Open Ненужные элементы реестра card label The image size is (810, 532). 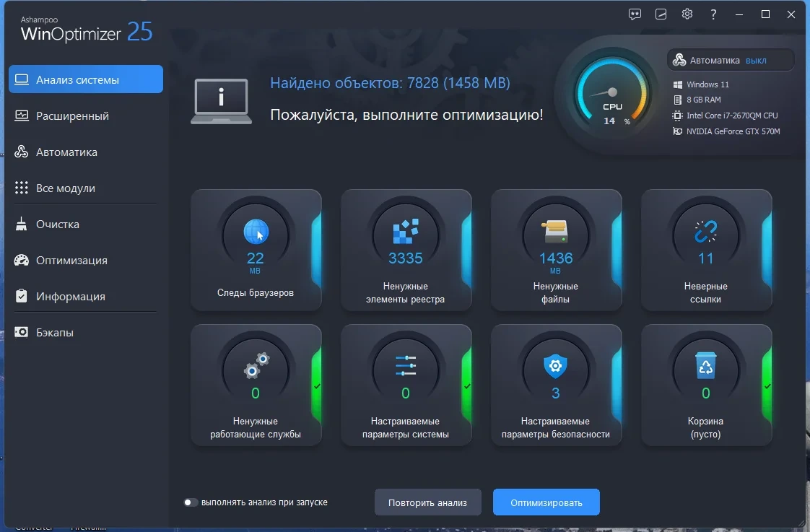point(406,293)
